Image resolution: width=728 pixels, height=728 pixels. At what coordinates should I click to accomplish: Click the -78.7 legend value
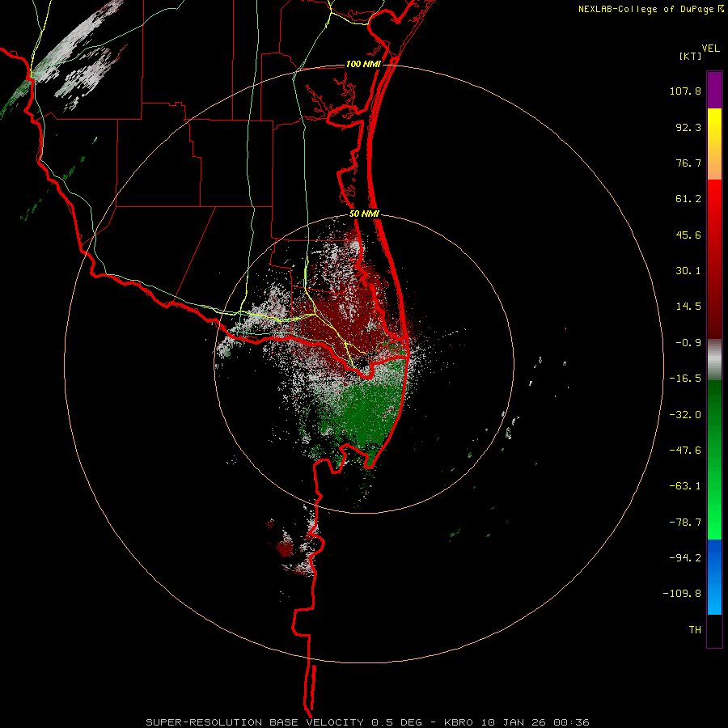click(685, 523)
